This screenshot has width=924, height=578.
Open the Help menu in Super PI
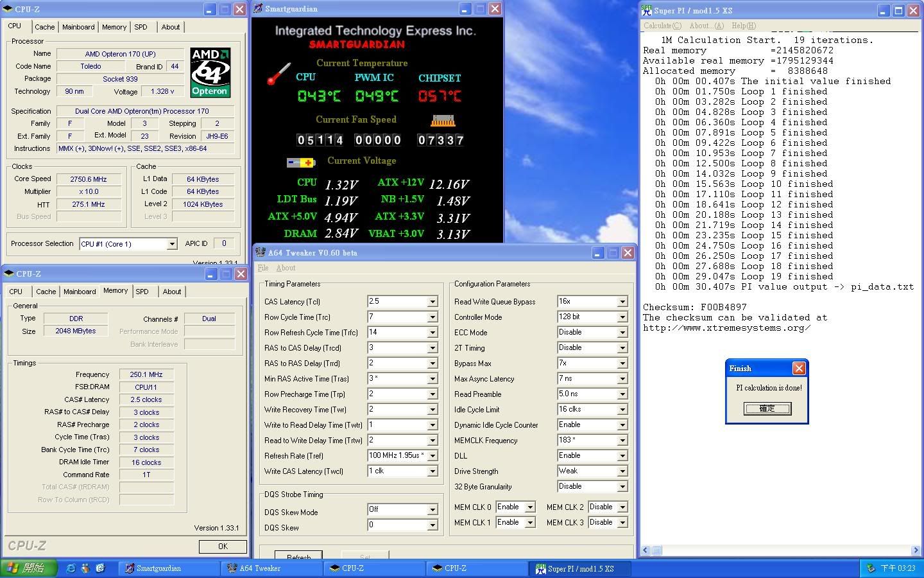[743, 26]
